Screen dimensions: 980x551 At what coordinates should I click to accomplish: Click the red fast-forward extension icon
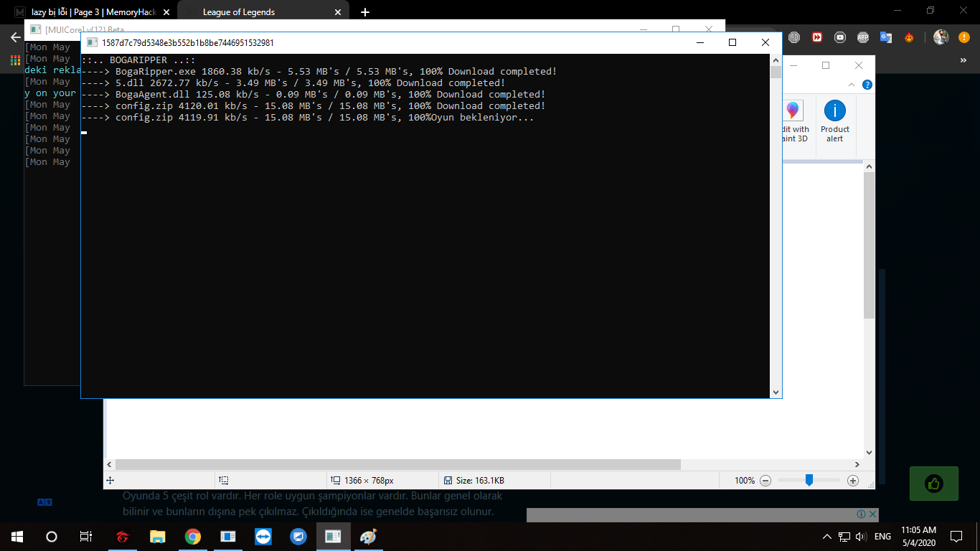point(817,37)
